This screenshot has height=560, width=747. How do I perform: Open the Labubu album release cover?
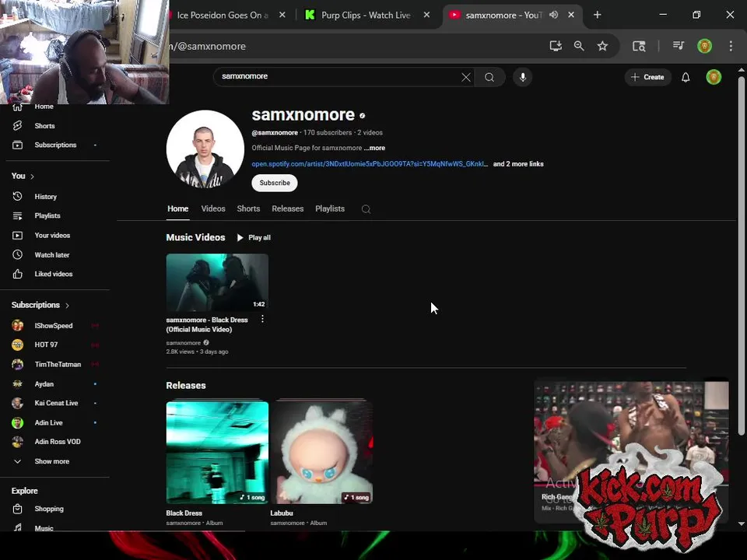(321, 452)
